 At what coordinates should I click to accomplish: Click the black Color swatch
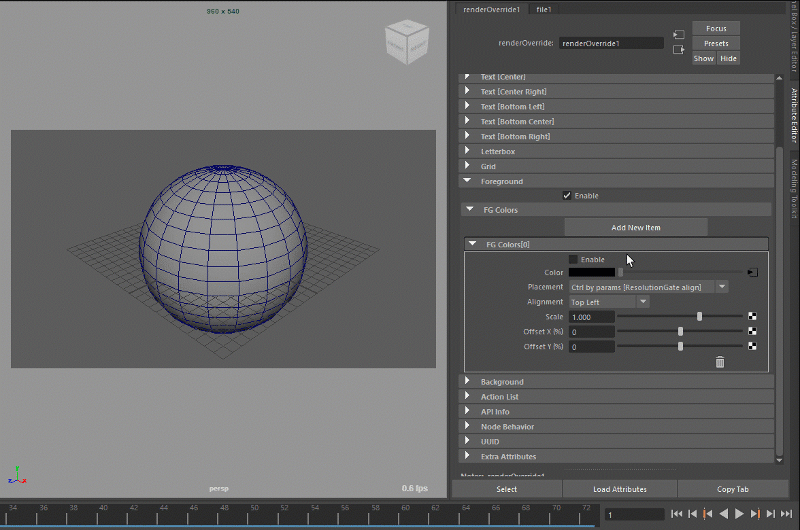click(591, 272)
